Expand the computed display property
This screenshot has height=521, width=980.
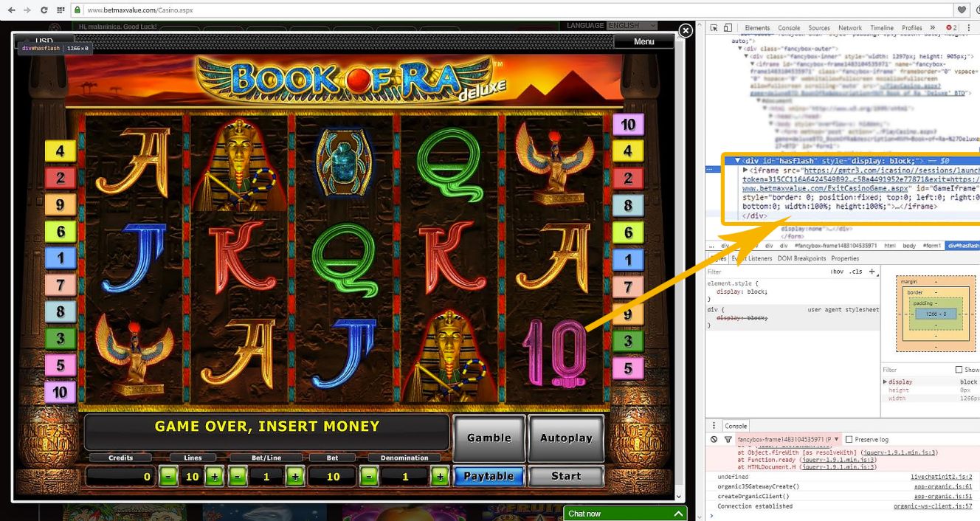click(886, 382)
